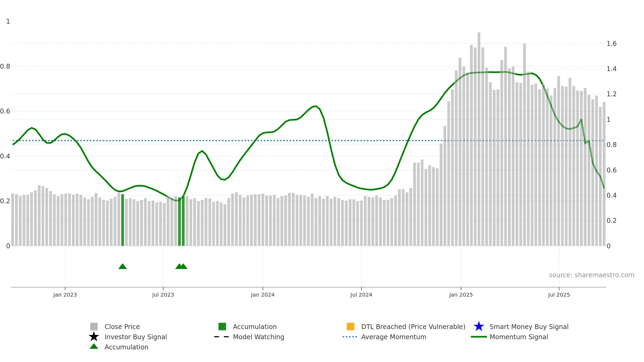
Task: Click the Jul 2024 axis label
Action: 361,295
